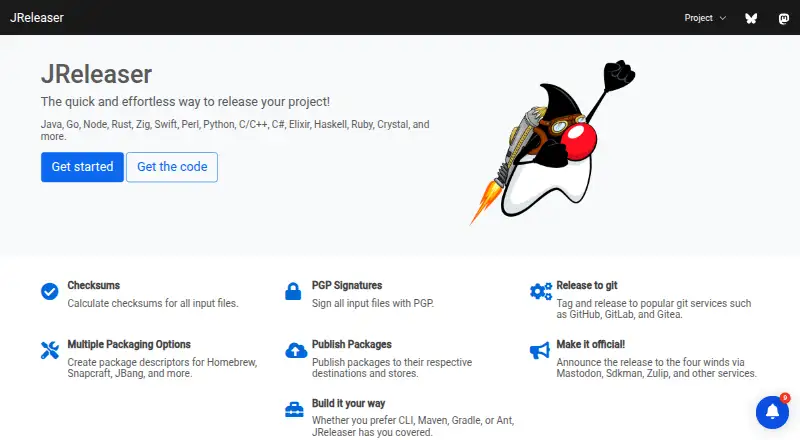Click the Multiple Packaging Options tools icon
This screenshot has width=800, height=440.
(49, 350)
